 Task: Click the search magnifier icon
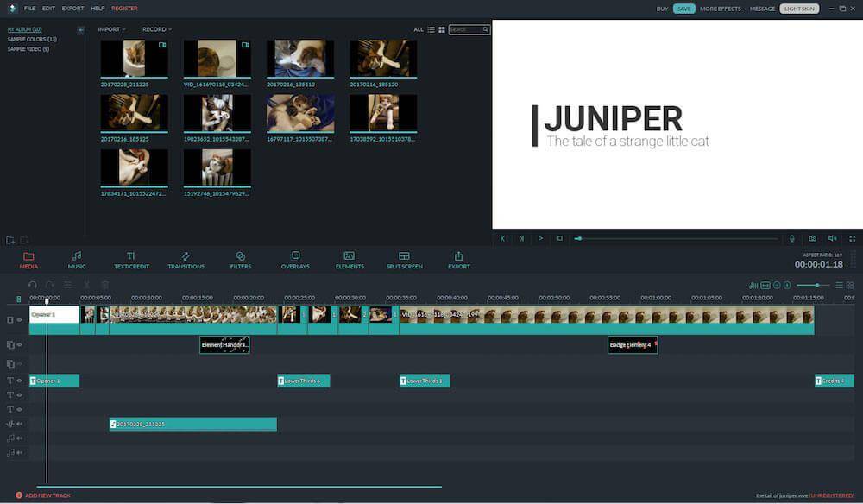point(485,29)
